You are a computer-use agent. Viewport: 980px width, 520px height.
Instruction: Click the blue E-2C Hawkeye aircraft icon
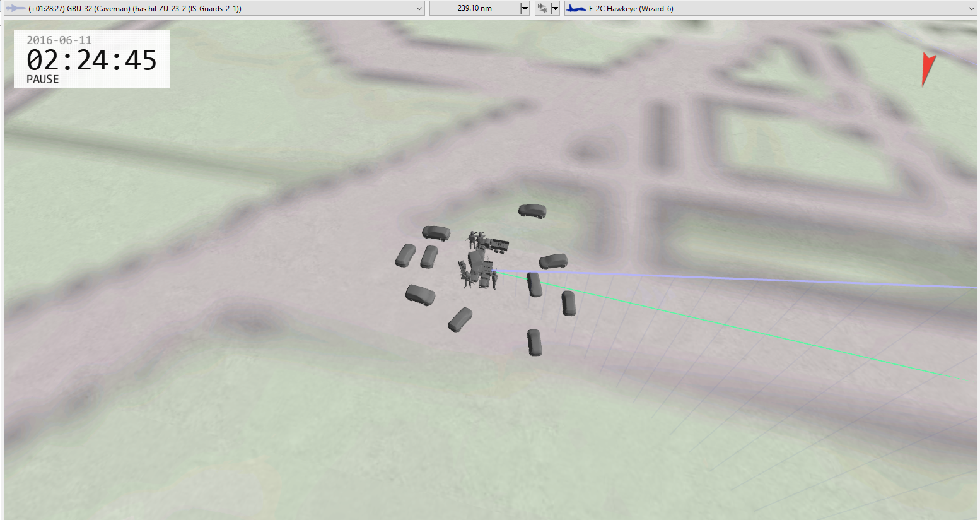[x=576, y=9]
